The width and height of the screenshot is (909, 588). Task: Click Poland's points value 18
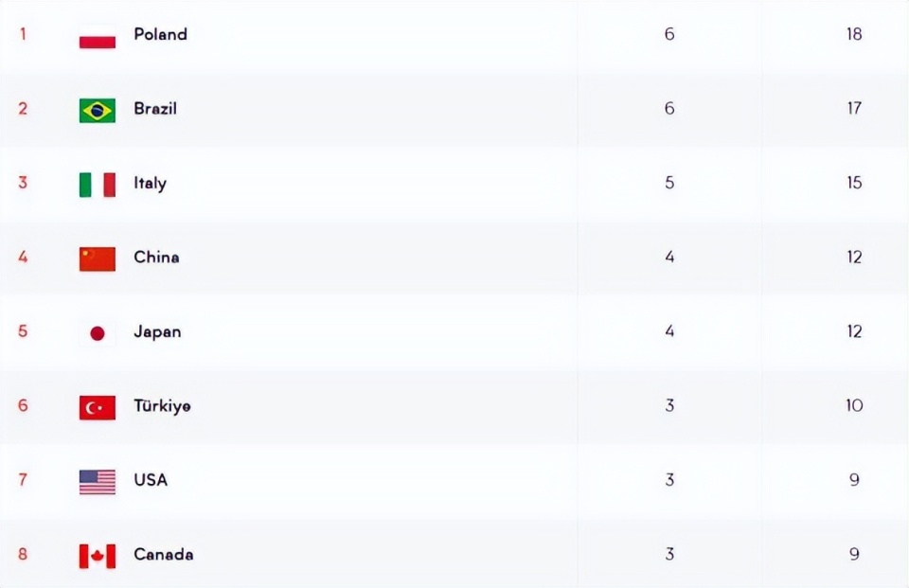(x=854, y=34)
